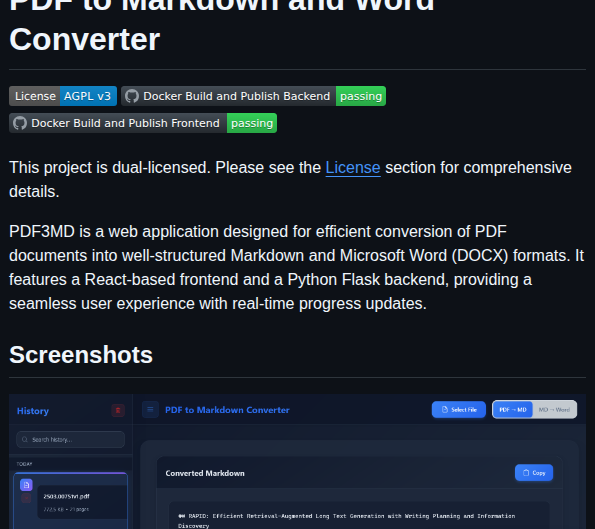The height and width of the screenshot is (529, 595).
Task: Click the red clear-history trash icon
Action: 118,410
